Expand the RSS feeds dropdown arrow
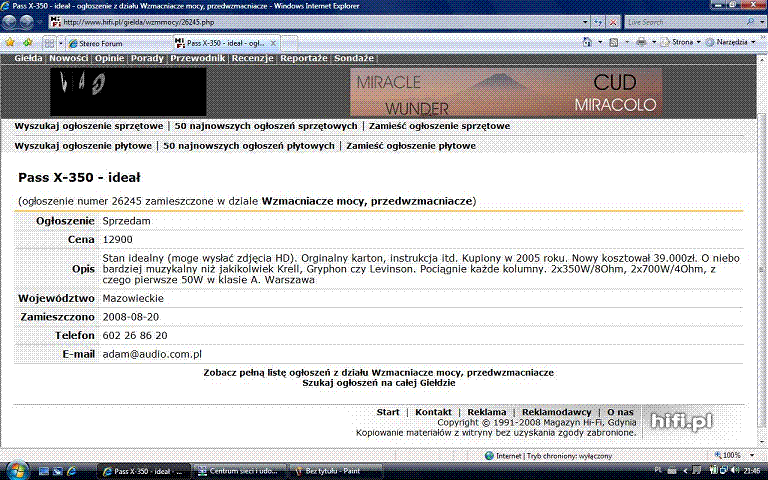Screen dimensions: 768x480 point(626,43)
